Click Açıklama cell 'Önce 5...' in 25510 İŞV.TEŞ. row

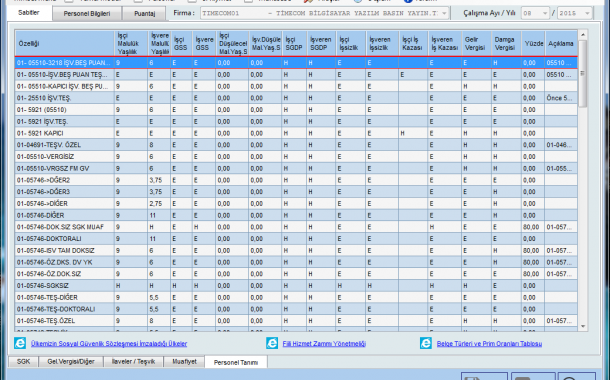(561, 98)
